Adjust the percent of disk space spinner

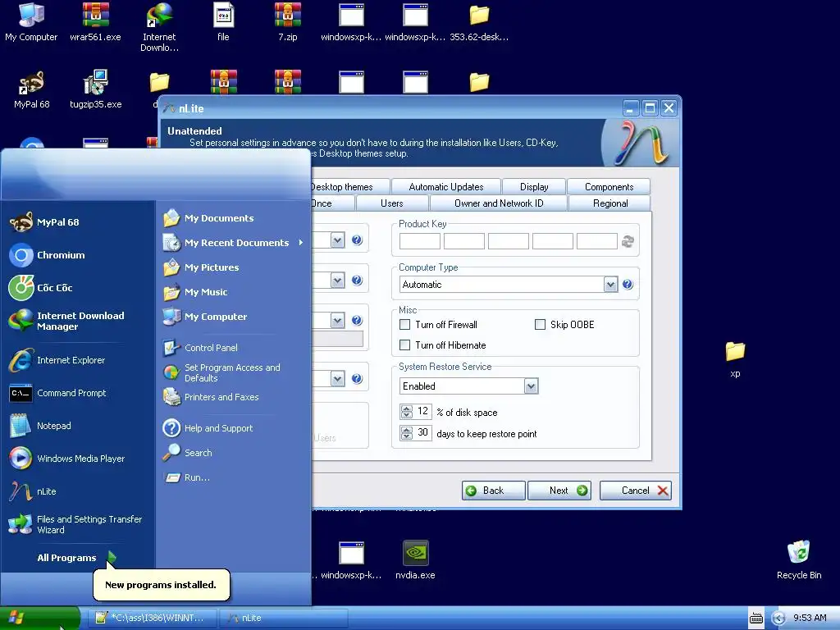[x=407, y=412]
